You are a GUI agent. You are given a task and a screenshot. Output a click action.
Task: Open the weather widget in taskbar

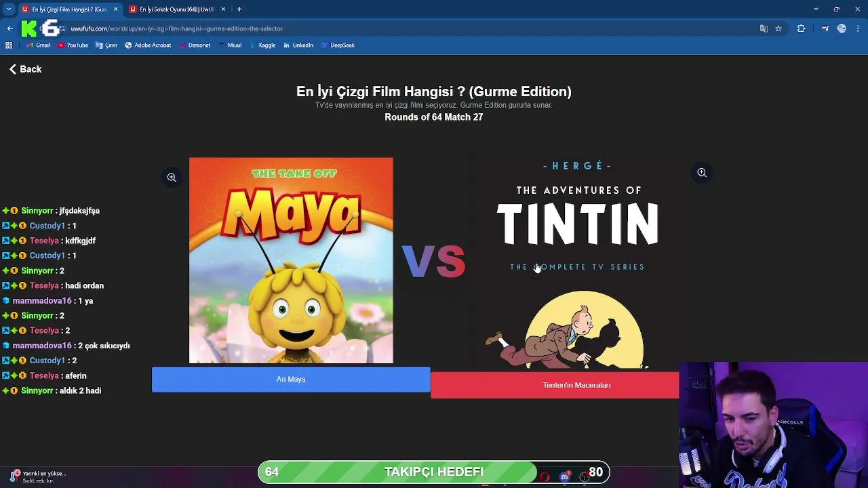point(37,476)
